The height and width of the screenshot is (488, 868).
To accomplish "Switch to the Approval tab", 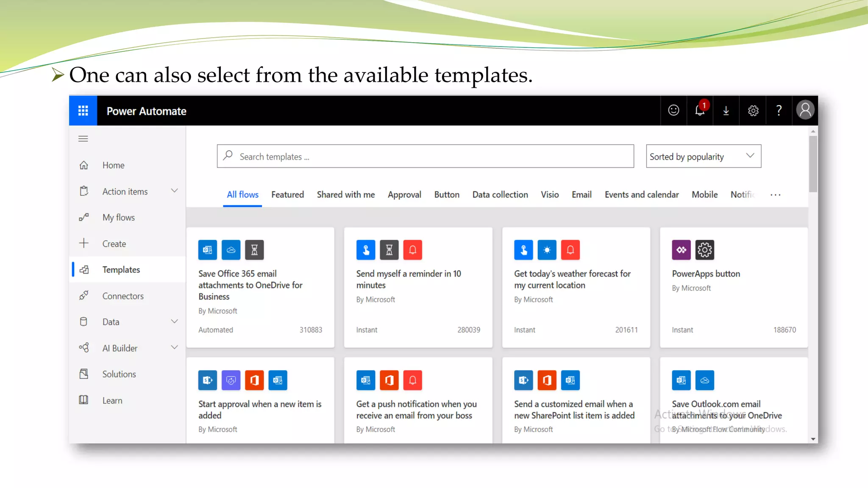I will click(x=404, y=195).
